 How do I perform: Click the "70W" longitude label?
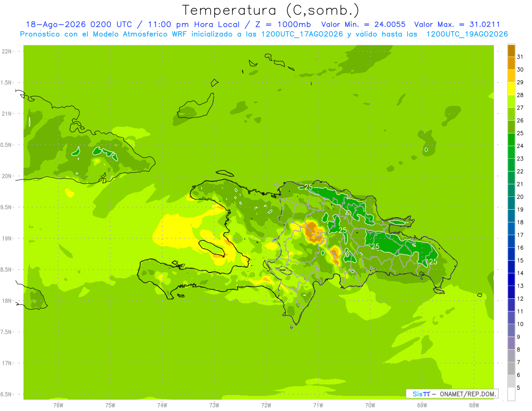pyautogui.click(x=370, y=405)
